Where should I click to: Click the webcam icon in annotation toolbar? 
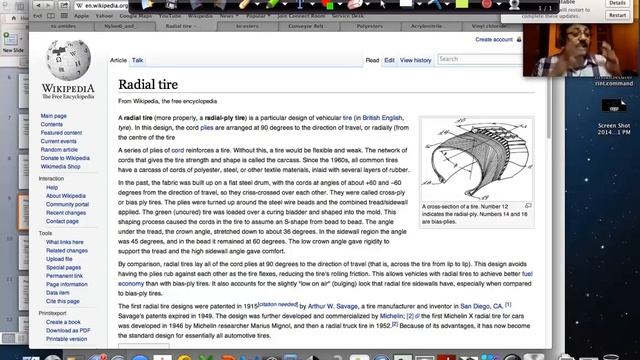coord(514,4)
